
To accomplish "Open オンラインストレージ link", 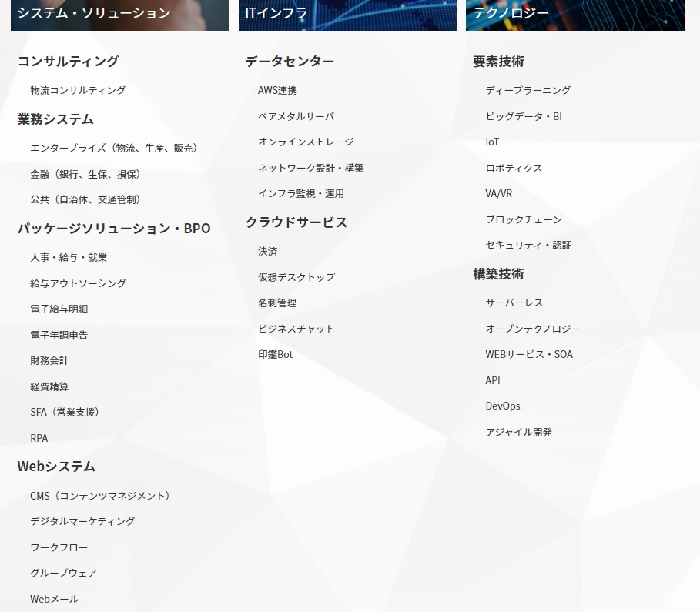I will (306, 142).
